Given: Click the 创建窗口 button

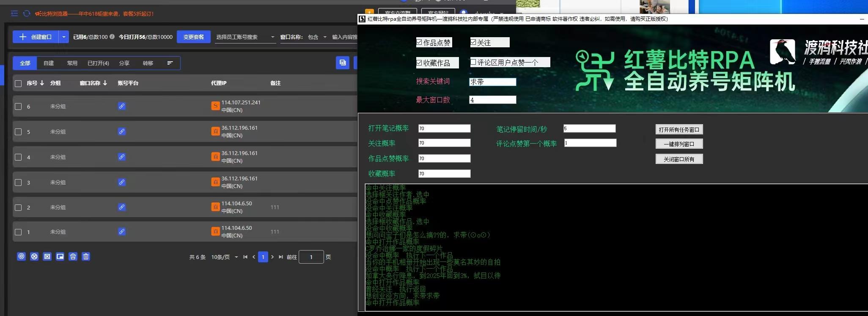Looking at the screenshot, I should click(x=36, y=37).
